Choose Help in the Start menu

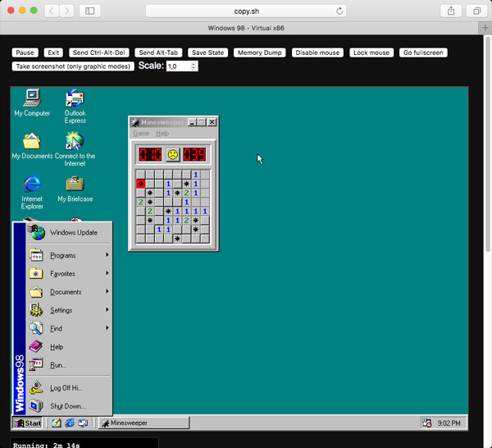click(x=69, y=346)
